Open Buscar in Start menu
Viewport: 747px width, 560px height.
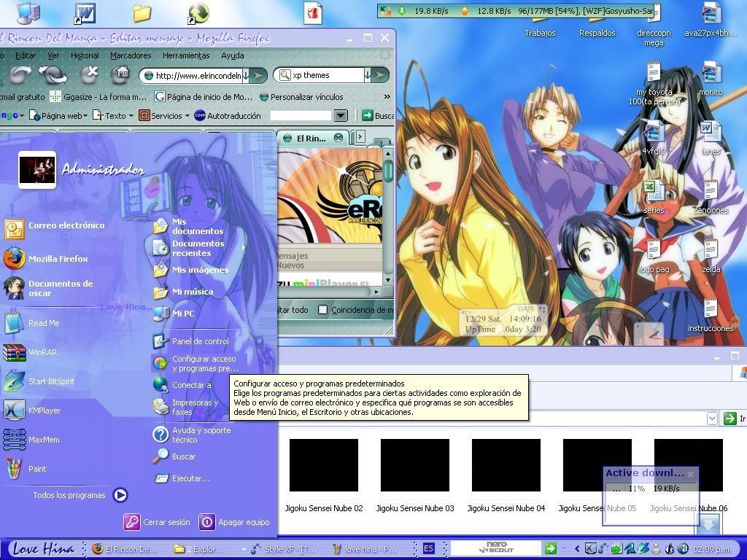click(x=174, y=456)
